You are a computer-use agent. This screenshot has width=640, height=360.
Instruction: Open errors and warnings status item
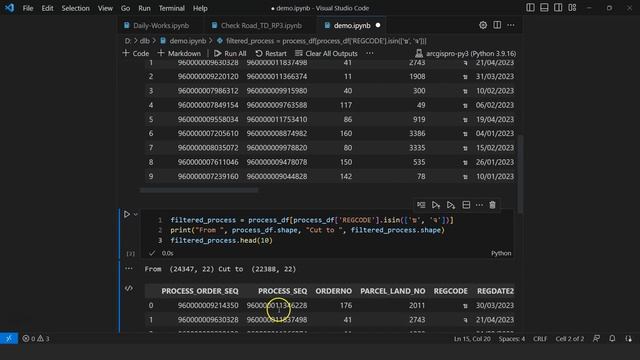[36, 338]
